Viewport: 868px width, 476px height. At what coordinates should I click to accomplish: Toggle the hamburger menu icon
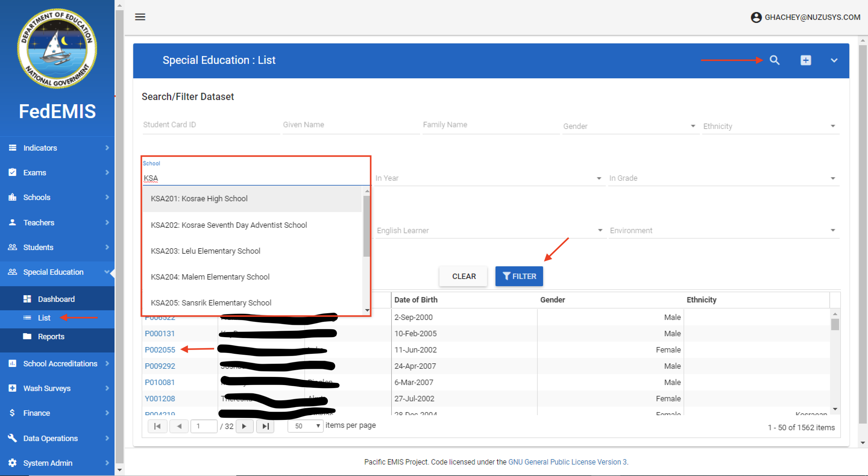pos(140,17)
